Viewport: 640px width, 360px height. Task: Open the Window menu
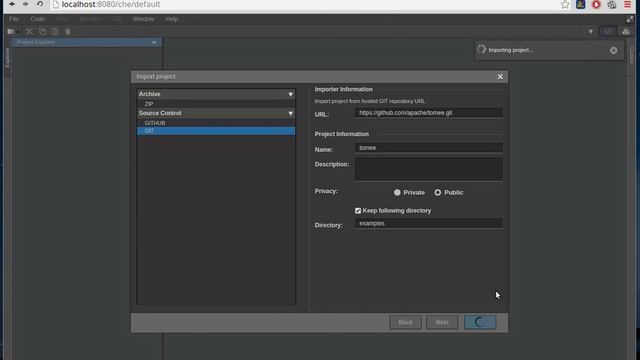coord(143,19)
